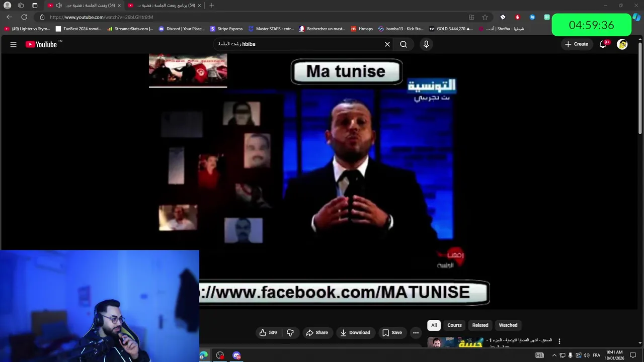The width and height of the screenshot is (644, 362).
Task: Open Edge browser in taskbar
Action: pyautogui.click(x=203, y=355)
